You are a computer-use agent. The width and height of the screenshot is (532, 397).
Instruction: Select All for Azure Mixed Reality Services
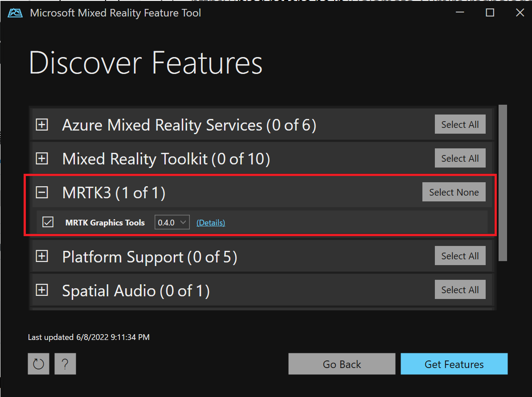[460, 124]
